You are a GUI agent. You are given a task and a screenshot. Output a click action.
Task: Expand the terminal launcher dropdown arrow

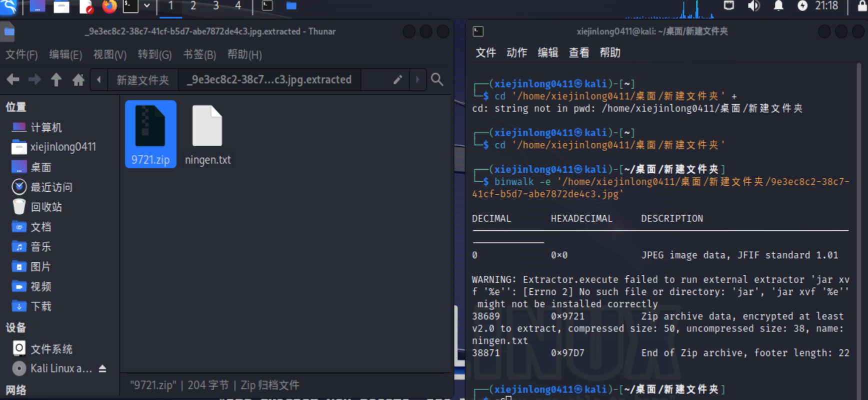coord(147,6)
